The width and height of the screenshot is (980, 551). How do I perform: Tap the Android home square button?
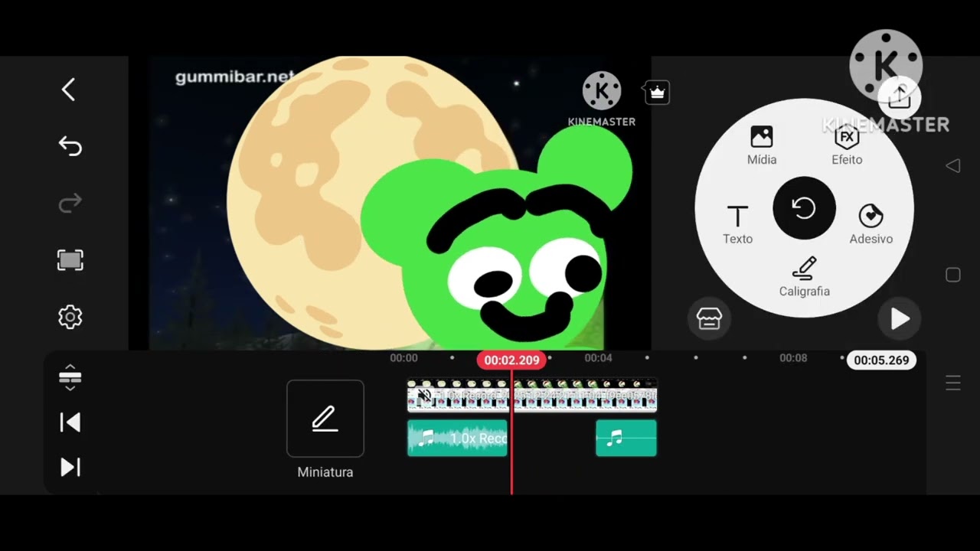953,275
